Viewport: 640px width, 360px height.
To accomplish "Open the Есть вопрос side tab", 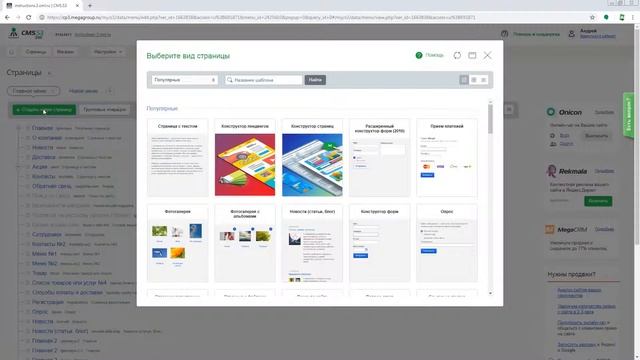I will pyautogui.click(x=628, y=115).
